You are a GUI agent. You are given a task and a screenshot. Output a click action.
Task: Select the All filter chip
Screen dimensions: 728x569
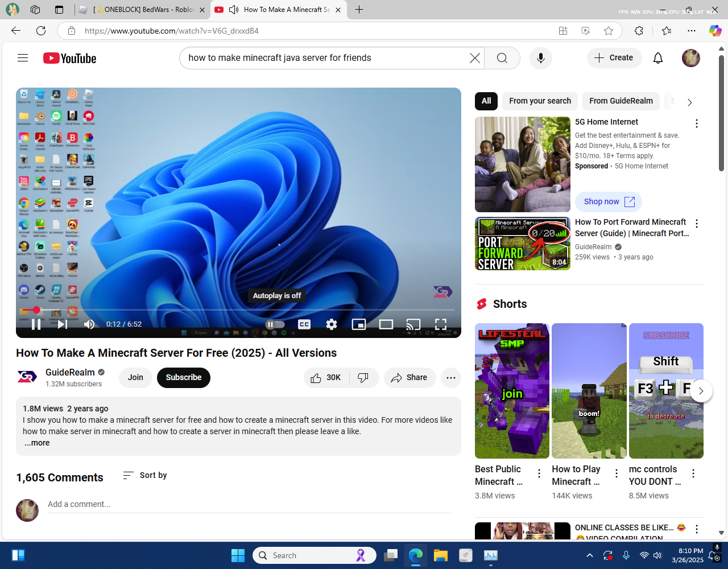[486, 101]
